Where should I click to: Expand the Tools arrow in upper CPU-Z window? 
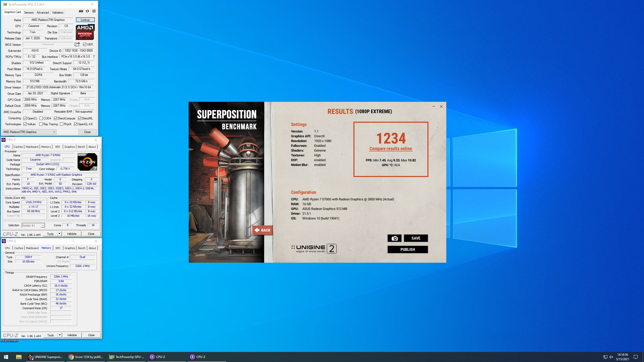[x=60, y=234]
